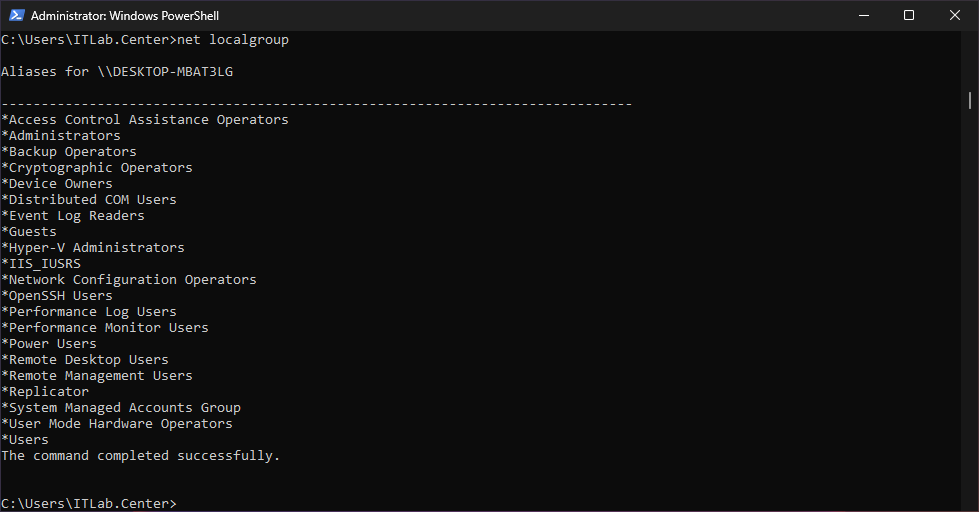Viewport: 979px width, 512px height.
Task: Click the 'OpenSSH Users' group line
Action: pyautogui.click(x=58, y=296)
